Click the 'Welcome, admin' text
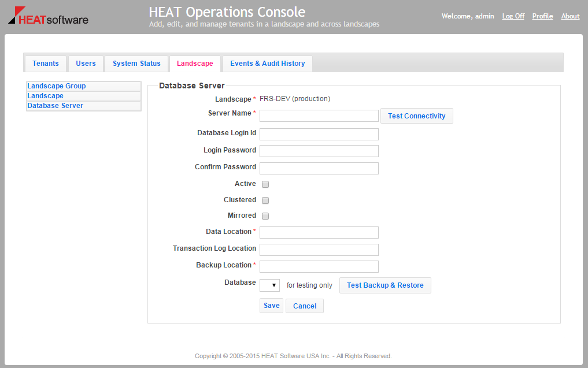Viewport: 588px width, 368px height. (x=468, y=16)
